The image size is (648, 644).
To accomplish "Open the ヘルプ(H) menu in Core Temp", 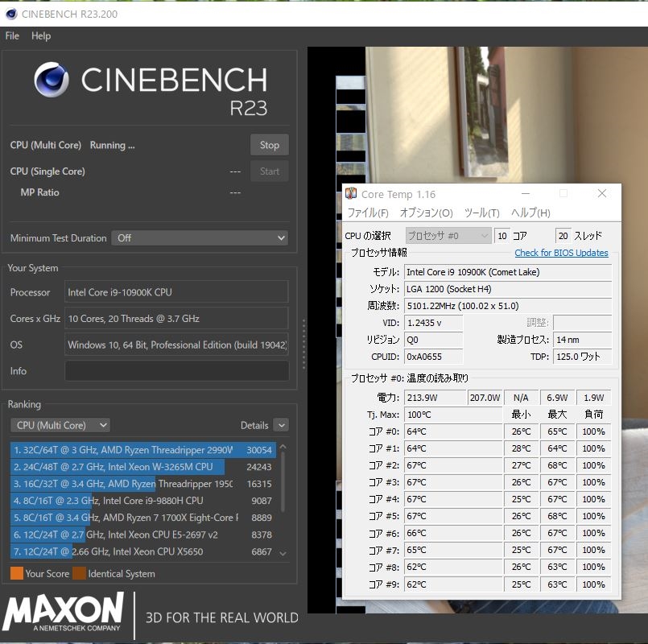I will [x=530, y=213].
